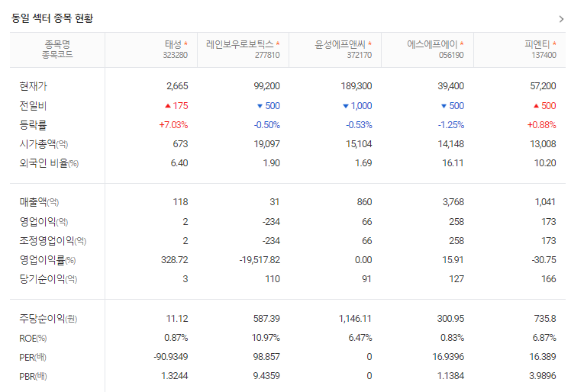Click operating margin -19,517.82
Viewport: 571px width, 392px height.
click(x=260, y=260)
